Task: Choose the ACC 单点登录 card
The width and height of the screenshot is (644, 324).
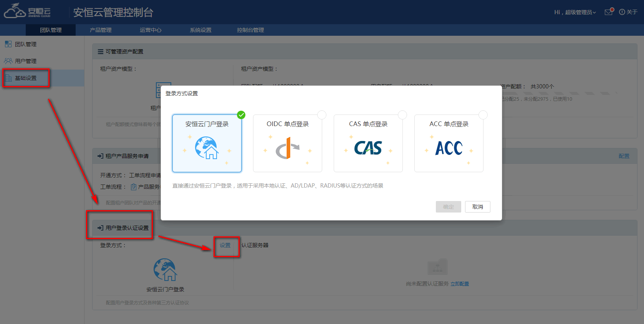Action: (449, 143)
